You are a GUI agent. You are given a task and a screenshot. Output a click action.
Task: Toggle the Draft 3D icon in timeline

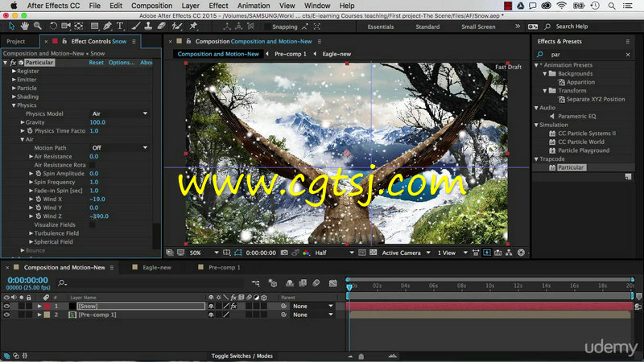273,283
